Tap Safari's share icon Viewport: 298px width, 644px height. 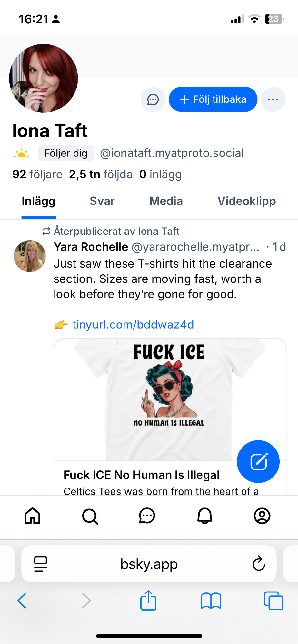148,601
